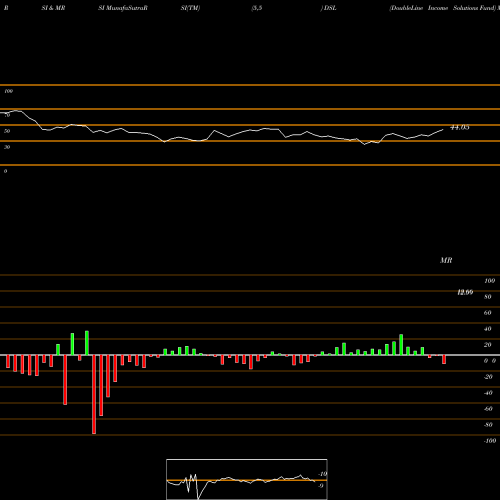Image resolution: width=500 pixels, height=500 pixels.
Task: Click the SI MunafaSutraR header text
Action: [x=123, y=8]
